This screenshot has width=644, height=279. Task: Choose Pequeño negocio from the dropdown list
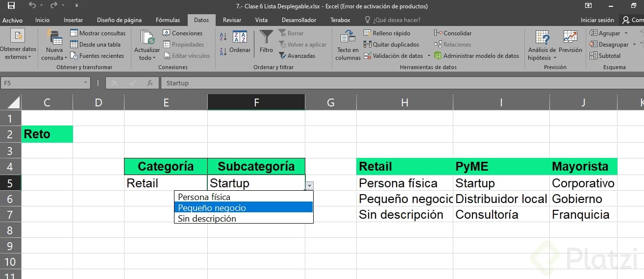point(244,207)
